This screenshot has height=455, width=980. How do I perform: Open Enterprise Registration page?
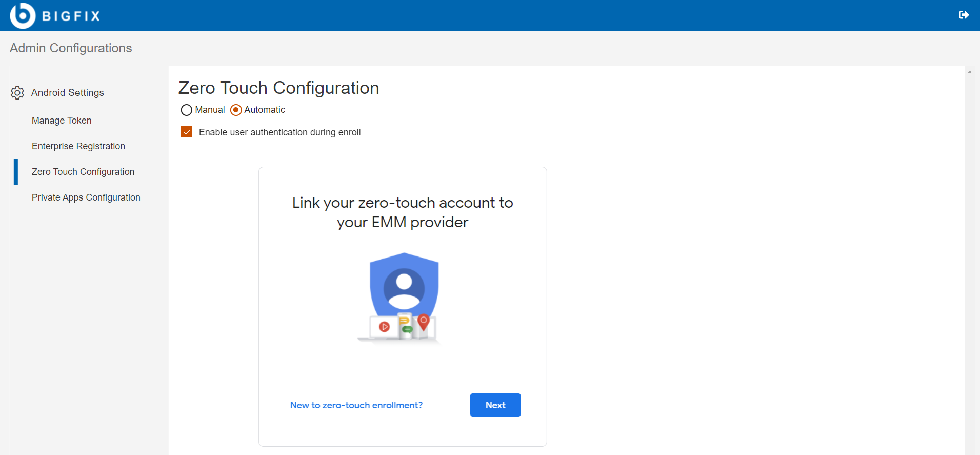(78, 146)
